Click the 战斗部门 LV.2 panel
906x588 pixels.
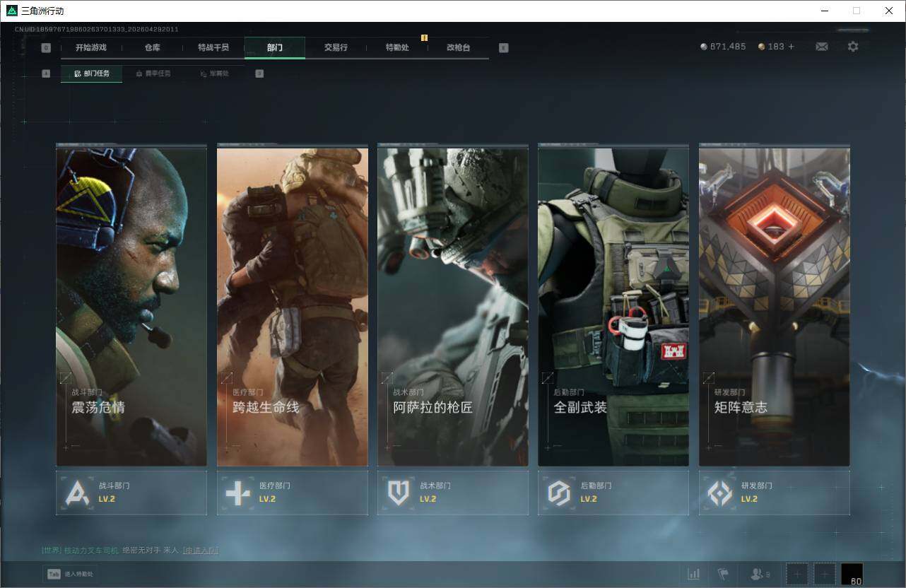[x=131, y=493]
